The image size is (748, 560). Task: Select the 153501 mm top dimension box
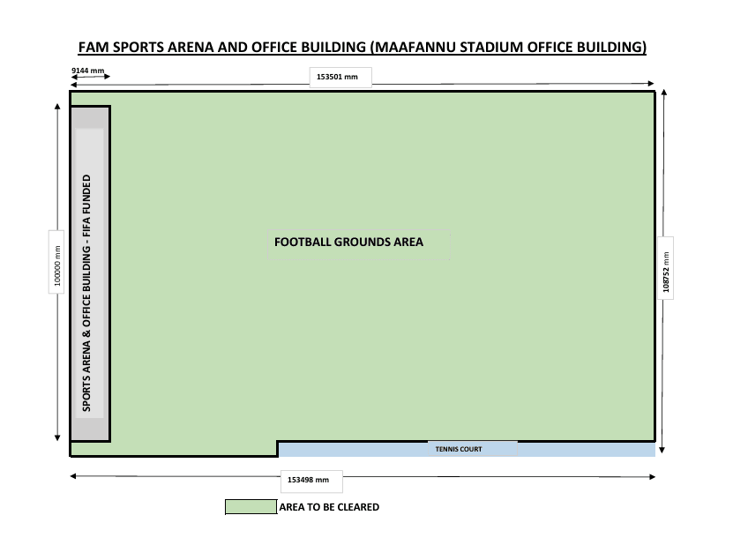340,77
